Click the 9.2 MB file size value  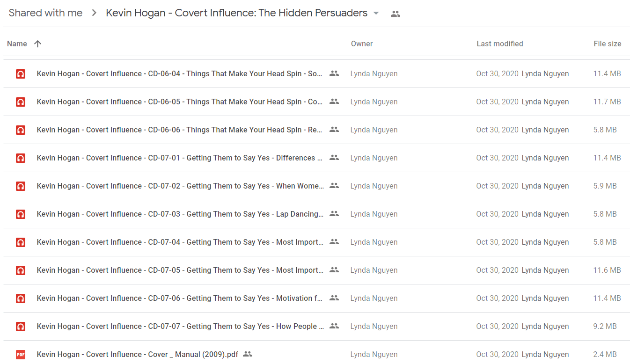pos(605,326)
